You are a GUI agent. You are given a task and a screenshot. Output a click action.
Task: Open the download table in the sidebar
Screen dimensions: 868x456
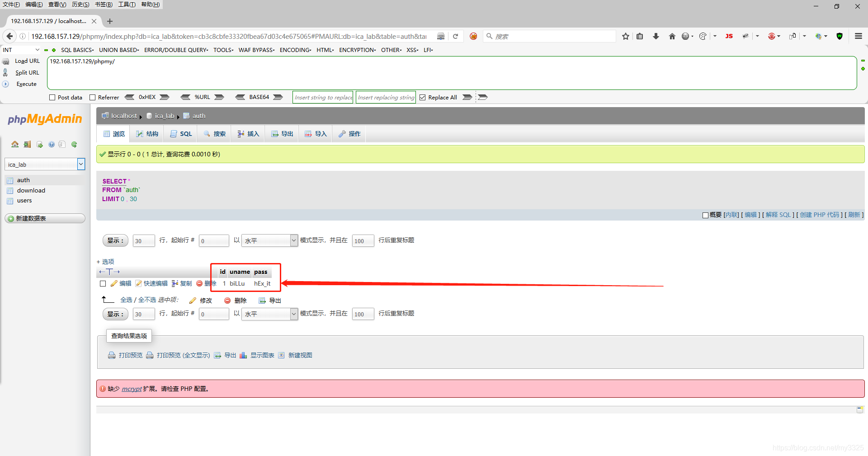pos(31,190)
